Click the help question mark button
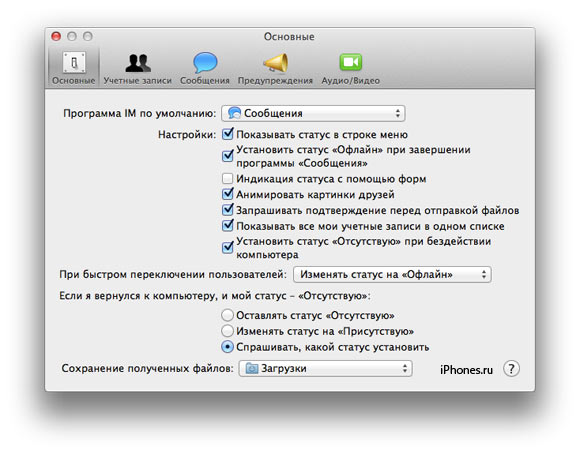Image resolution: width=580 pixels, height=454 pixels. coord(511,369)
